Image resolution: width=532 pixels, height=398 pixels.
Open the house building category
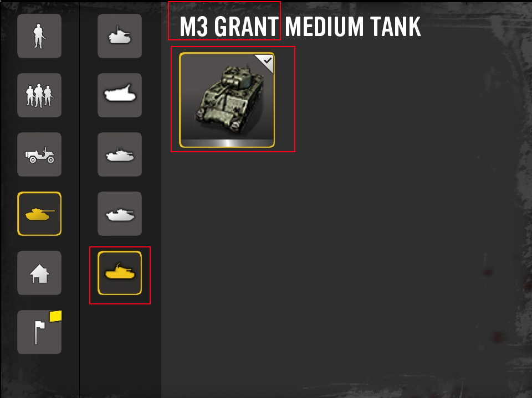coord(39,273)
